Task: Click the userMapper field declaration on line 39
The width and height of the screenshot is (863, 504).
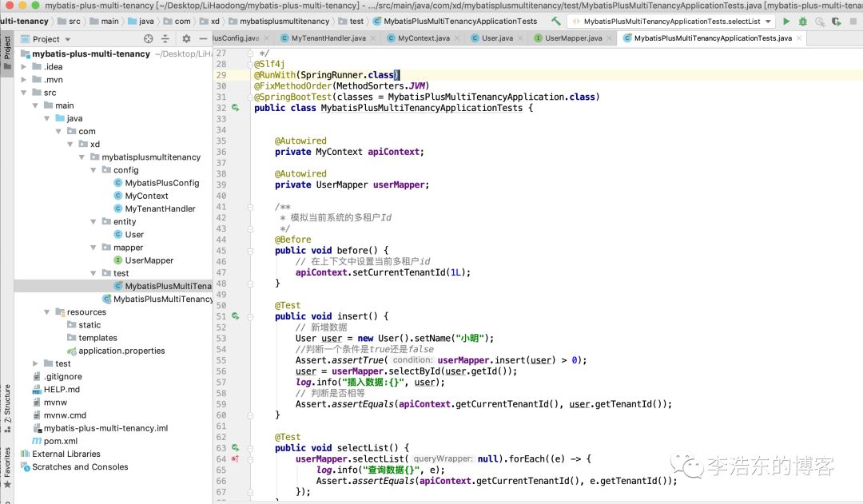Action: tap(399, 185)
